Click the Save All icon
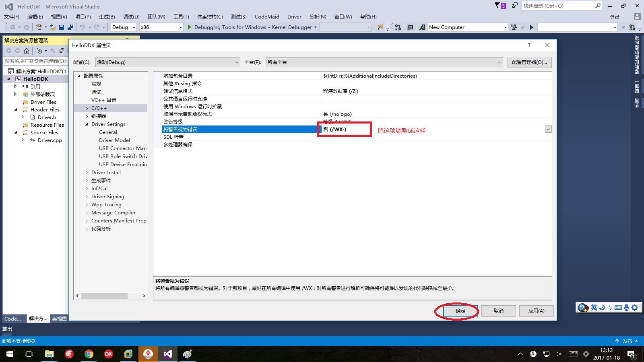This screenshot has width=644, height=362. 70,27
